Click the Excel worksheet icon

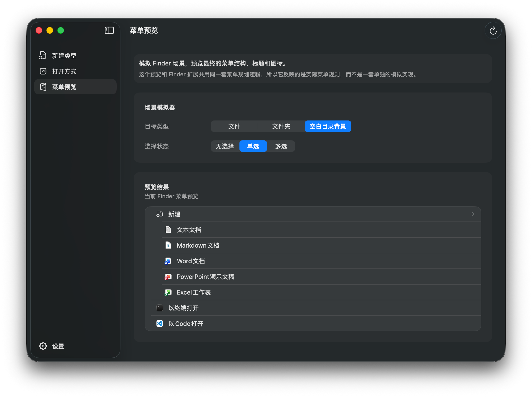(168, 292)
